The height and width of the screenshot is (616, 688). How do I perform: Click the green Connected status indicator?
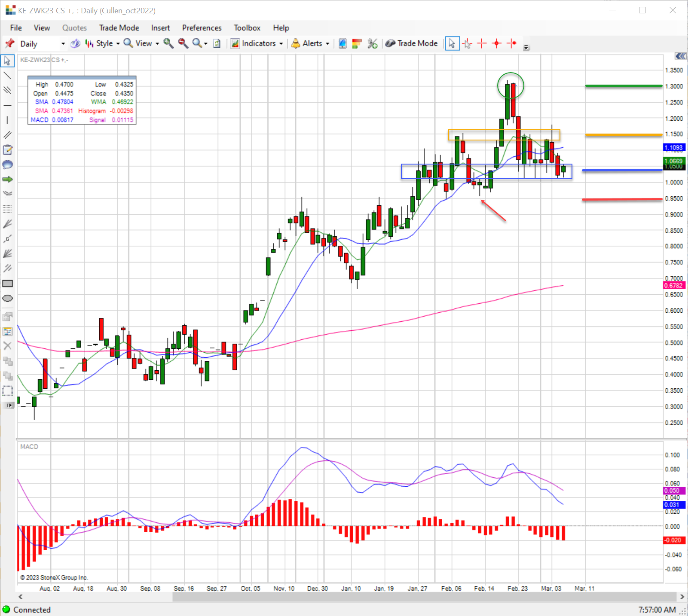tap(27, 610)
